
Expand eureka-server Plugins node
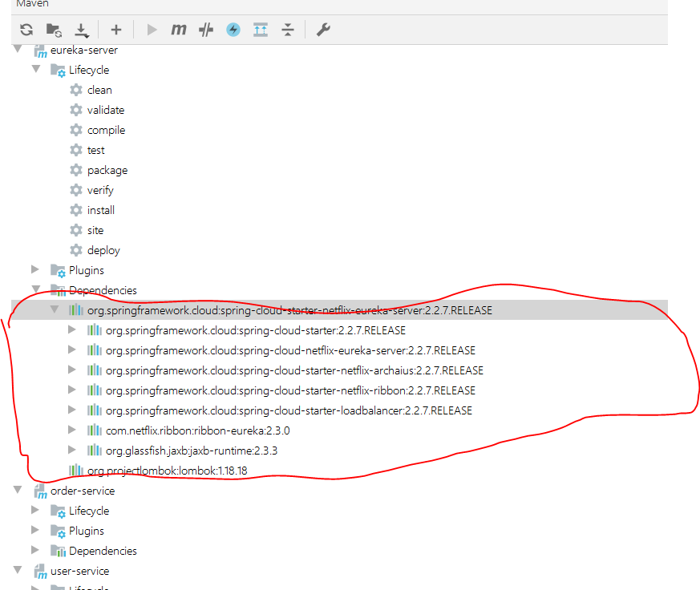click(x=35, y=269)
